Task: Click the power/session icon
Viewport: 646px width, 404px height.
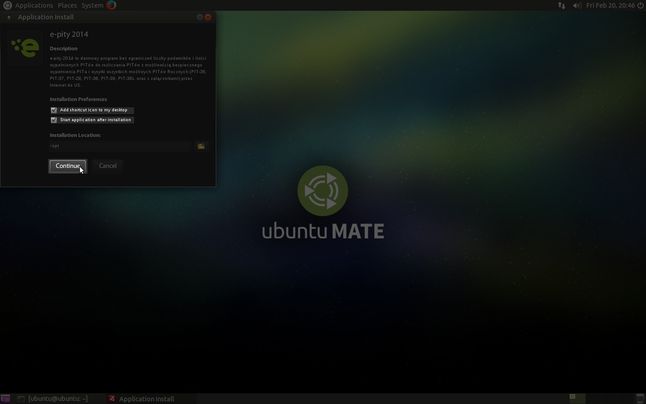Action: [x=641, y=5]
